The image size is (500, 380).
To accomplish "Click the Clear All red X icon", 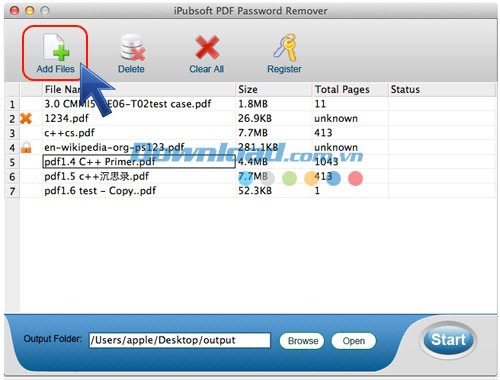I will 207,47.
